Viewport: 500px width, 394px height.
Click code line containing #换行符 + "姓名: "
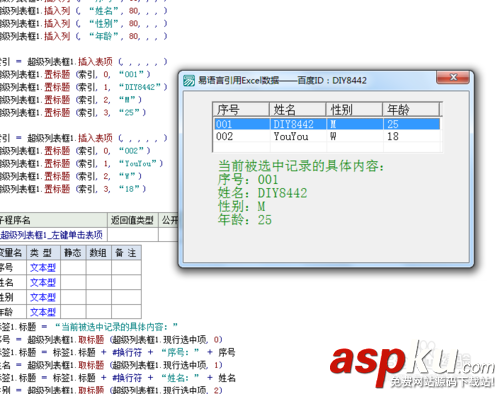click(x=118, y=378)
